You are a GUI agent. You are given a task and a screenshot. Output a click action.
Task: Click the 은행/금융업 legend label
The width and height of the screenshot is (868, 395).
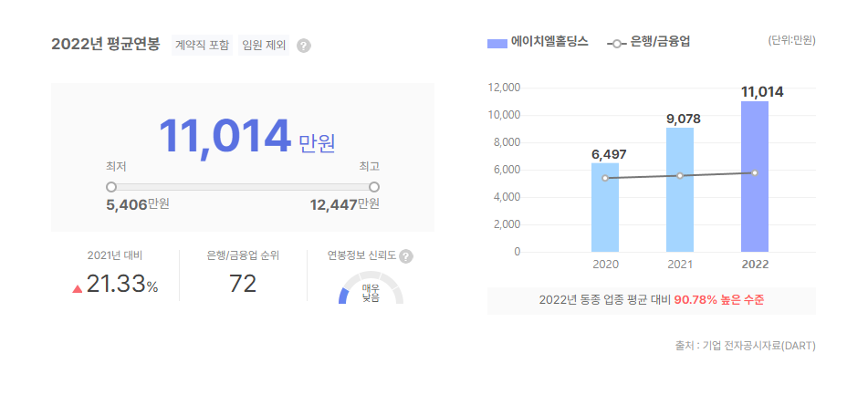point(661,41)
